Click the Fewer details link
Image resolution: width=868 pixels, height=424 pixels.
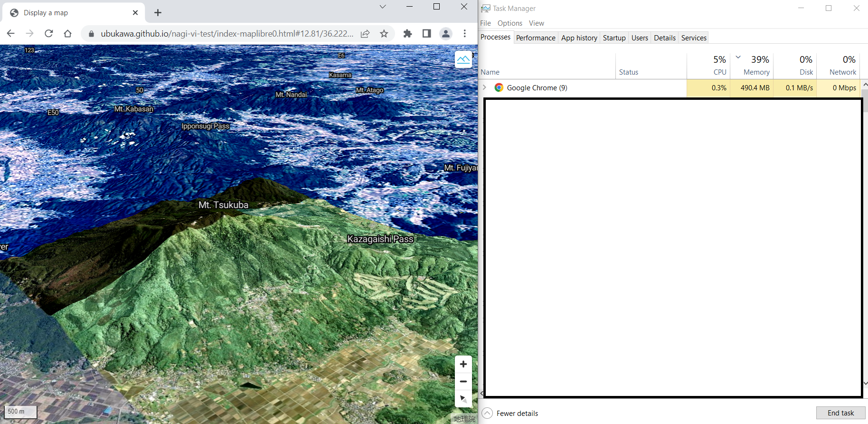(x=517, y=414)
